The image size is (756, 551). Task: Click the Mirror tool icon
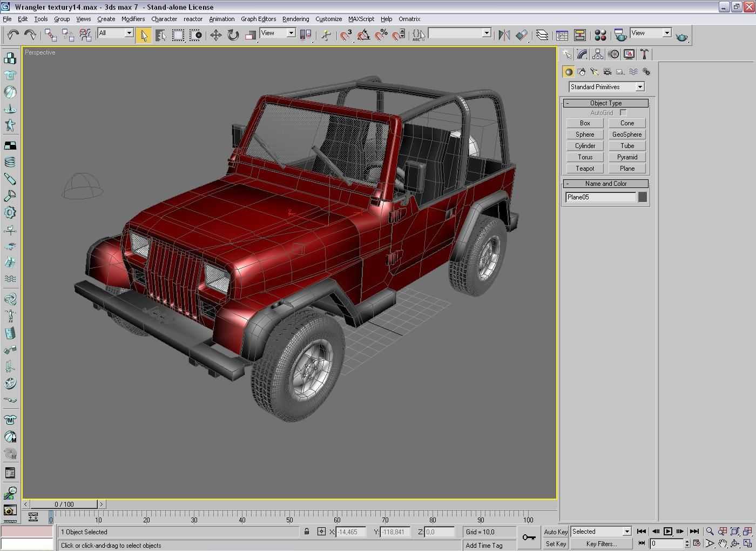point(504,35)
